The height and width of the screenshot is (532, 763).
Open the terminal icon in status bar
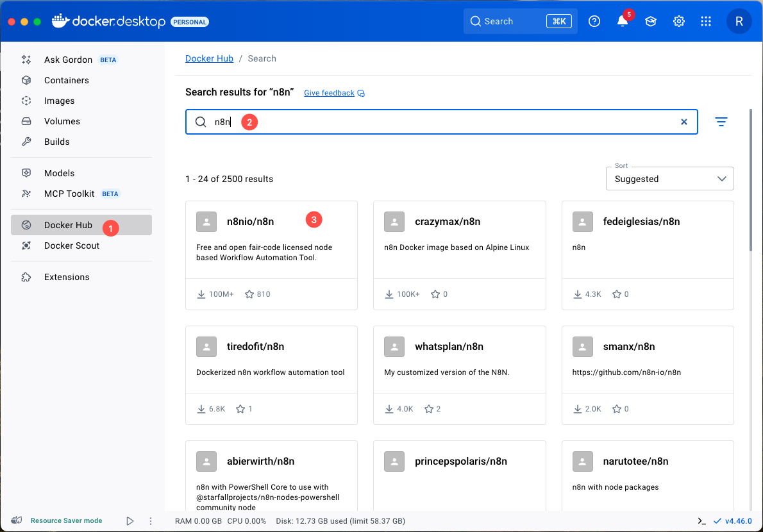coord(701,521)
